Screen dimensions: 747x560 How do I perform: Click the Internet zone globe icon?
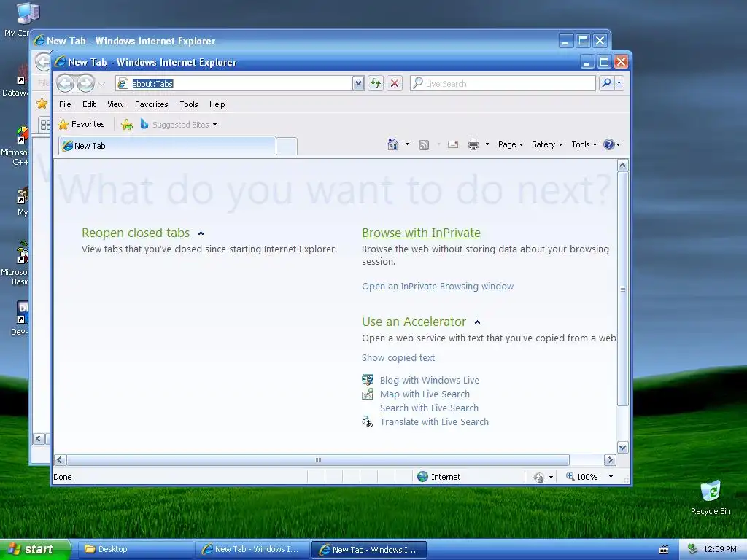click(422, 477)
